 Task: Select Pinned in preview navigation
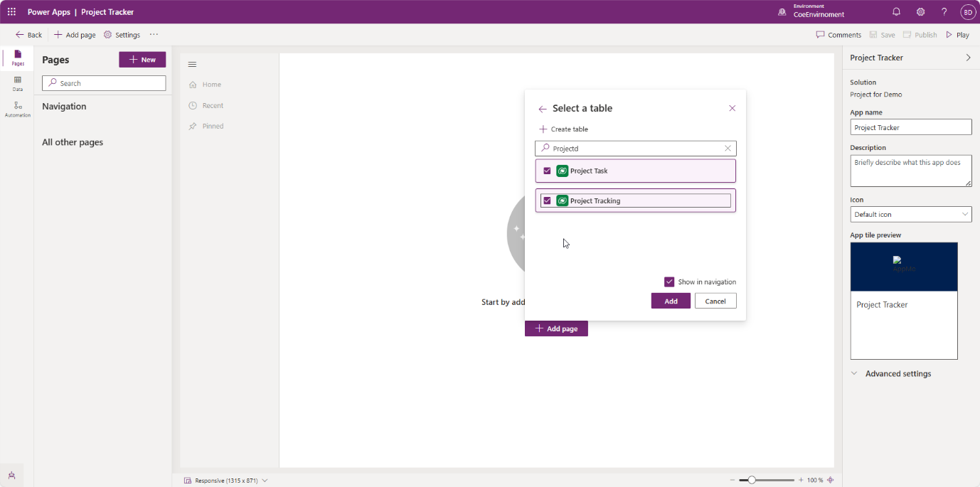tap(206, 126)
